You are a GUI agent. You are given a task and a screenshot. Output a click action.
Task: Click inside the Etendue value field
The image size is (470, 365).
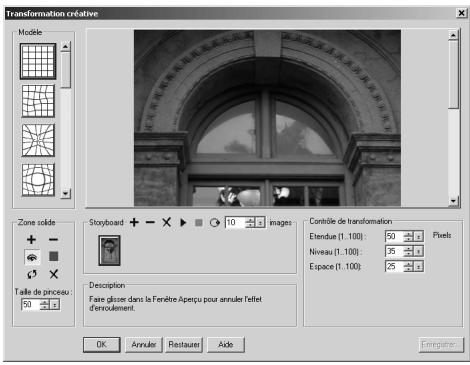tap(394, 236)
